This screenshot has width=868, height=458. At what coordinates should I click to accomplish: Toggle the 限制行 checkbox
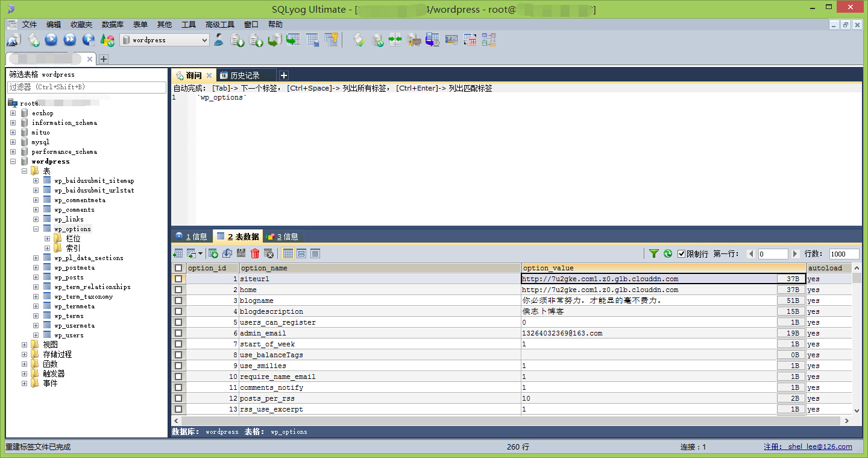[682, 253]
